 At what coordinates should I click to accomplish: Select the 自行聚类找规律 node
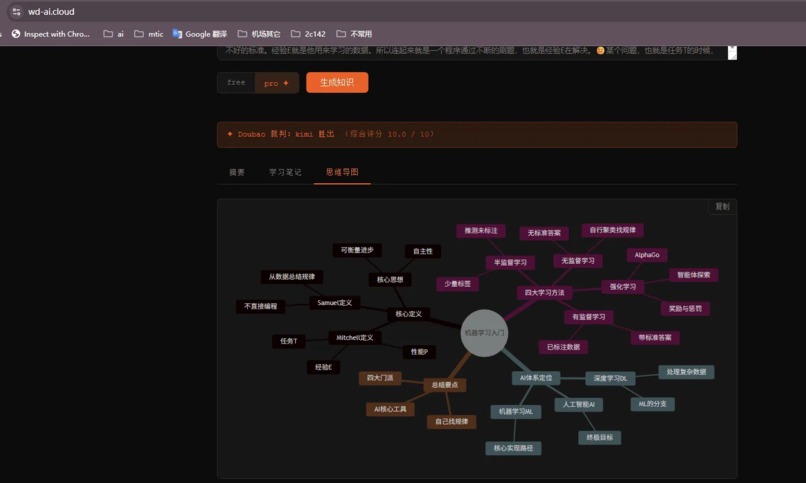[x=613, y=230]
